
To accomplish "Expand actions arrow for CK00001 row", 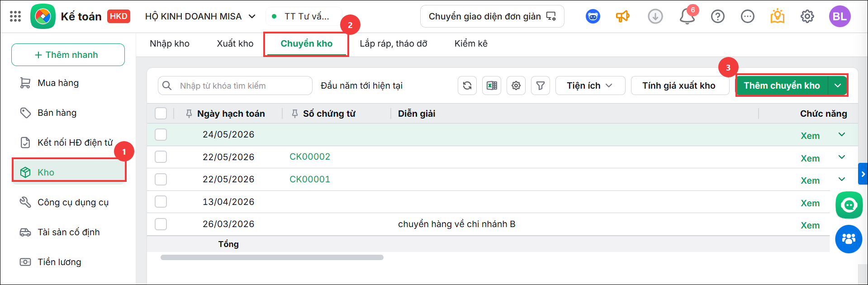I will point(842,179).
